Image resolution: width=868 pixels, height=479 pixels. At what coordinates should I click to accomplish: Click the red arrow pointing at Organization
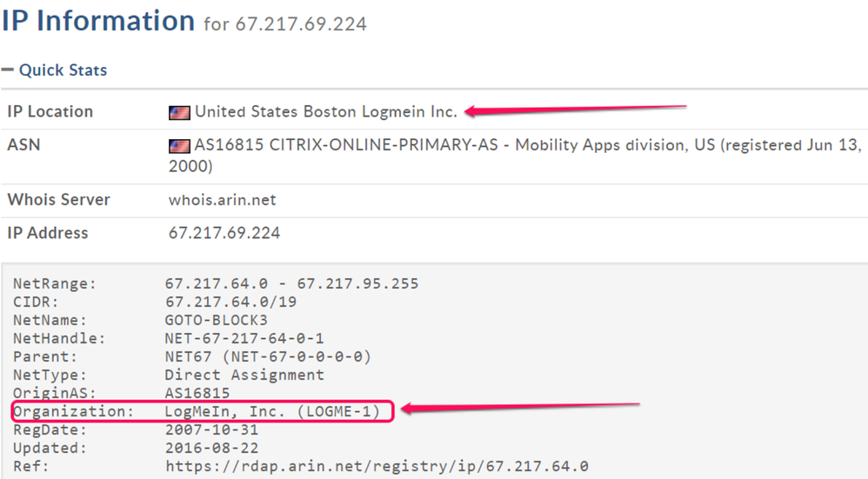point(520,406)
